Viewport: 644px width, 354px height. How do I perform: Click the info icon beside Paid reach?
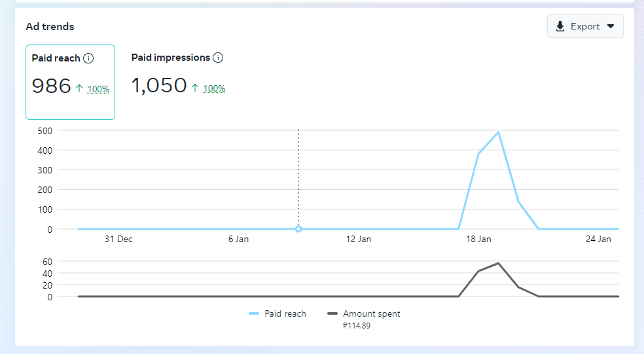click(88, 58)
